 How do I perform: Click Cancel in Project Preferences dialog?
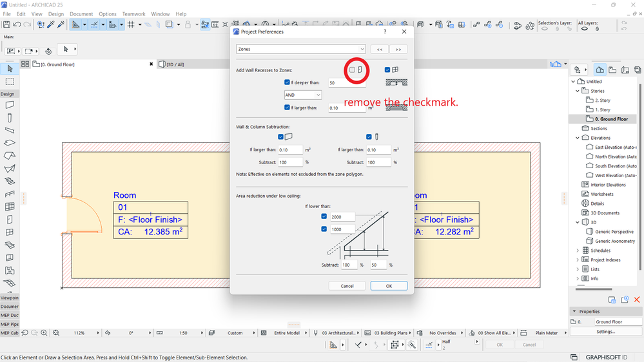pyautogui.click(x=347, y=285)
